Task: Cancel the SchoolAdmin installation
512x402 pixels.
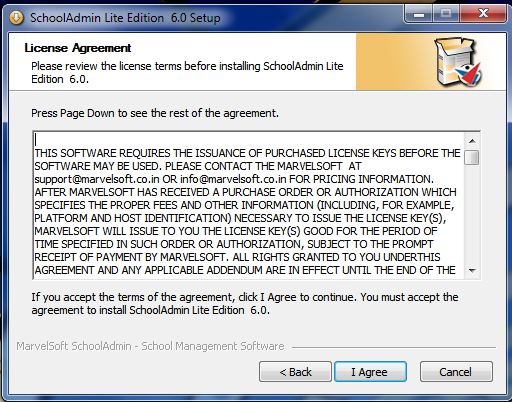Action: point(456,372)
